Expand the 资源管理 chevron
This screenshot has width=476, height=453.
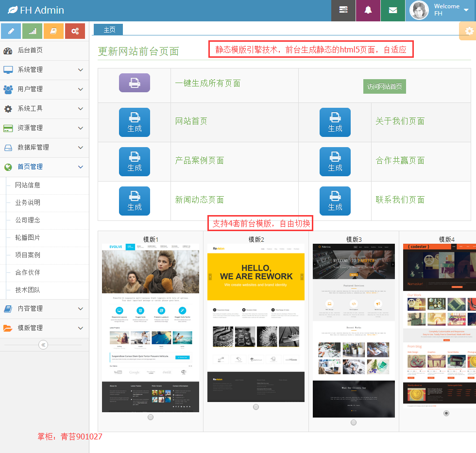click(x=81, y=128)
